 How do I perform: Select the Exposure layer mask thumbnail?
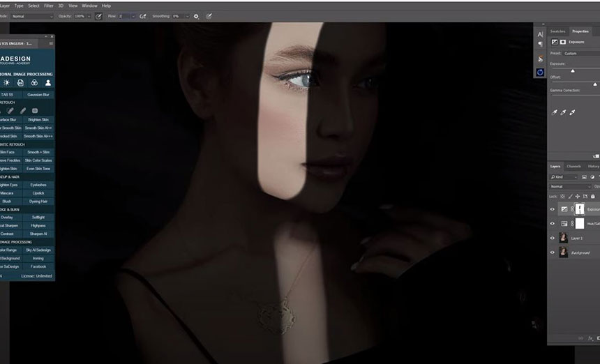tap(580, 209)
